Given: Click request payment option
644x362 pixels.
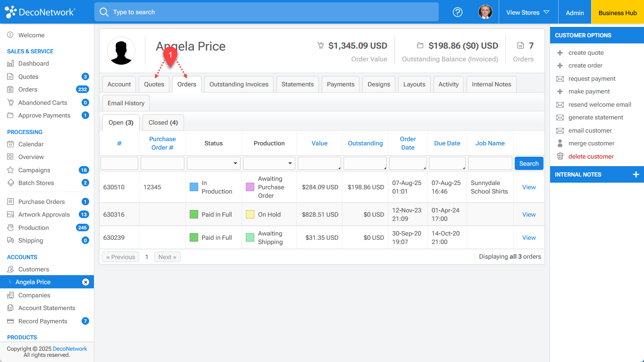Looking at the screenshot, I should pyautogui.click(x=592, y=78).
